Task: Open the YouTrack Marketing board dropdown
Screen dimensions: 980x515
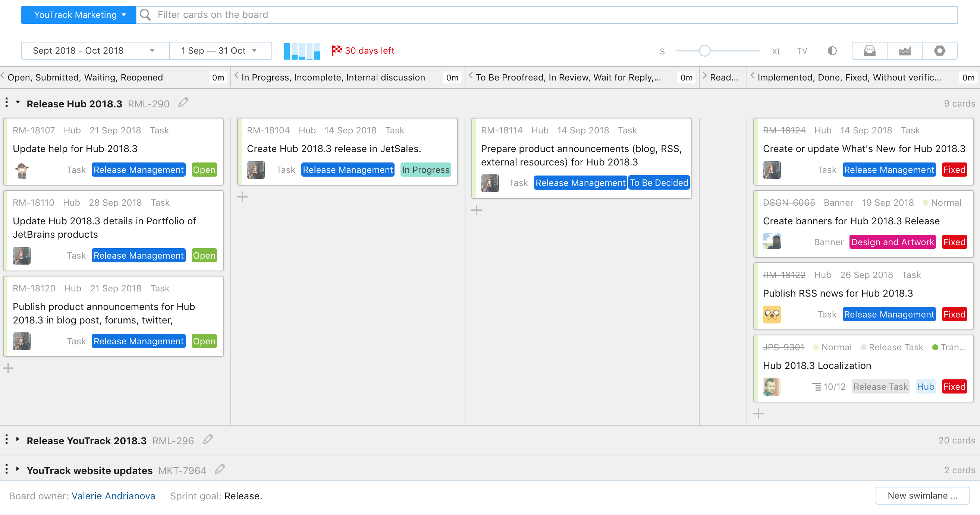Action: [78, 15]
